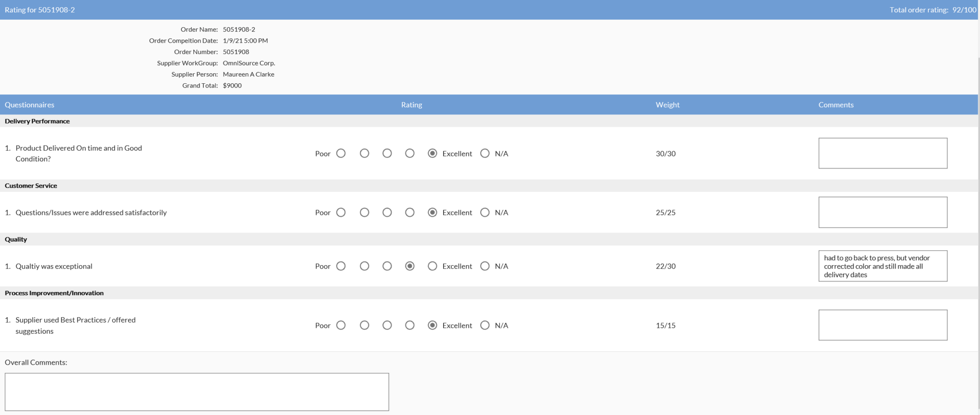Select middle rating for Quality question

click(387, 266)
